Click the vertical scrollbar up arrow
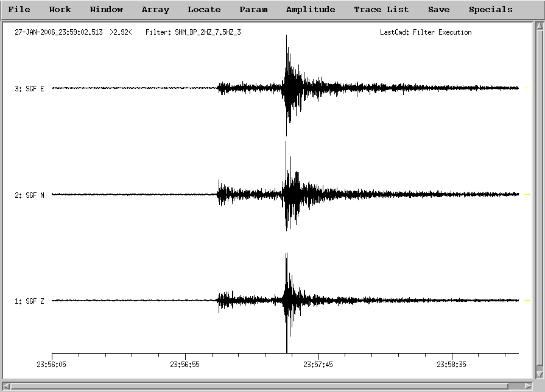The image size is (545, 392). (x=540, y=26)
